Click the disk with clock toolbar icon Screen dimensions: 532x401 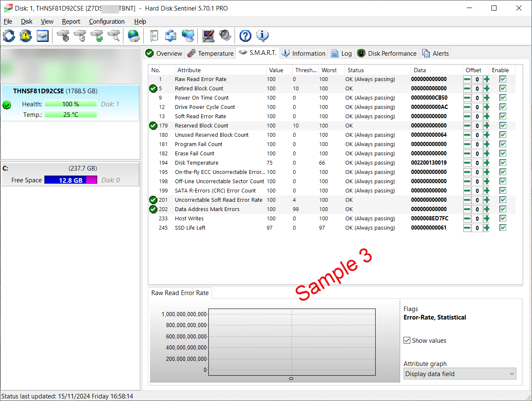coord(80,36)
